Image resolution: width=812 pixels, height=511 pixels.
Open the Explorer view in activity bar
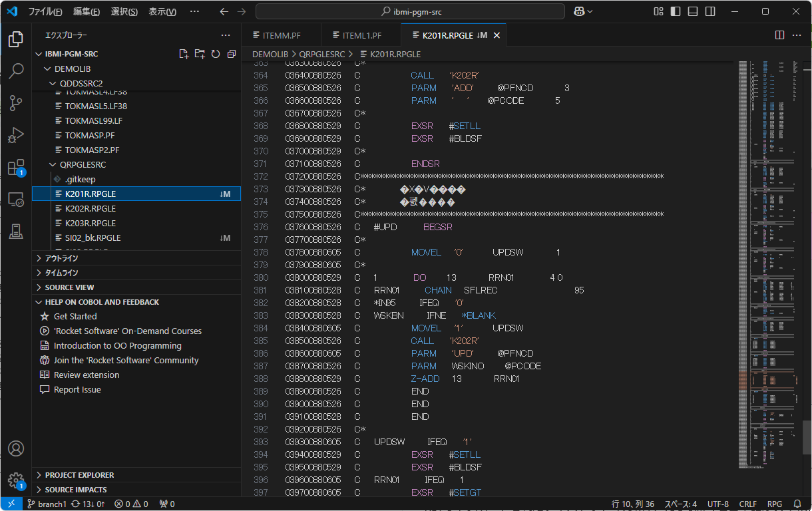click(x=16, y=39)
